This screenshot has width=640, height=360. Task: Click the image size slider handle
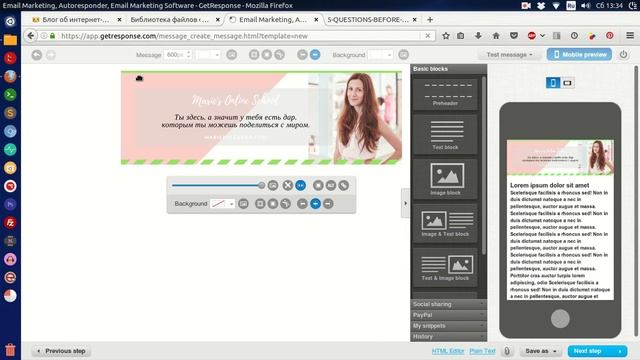click(261, 185)
